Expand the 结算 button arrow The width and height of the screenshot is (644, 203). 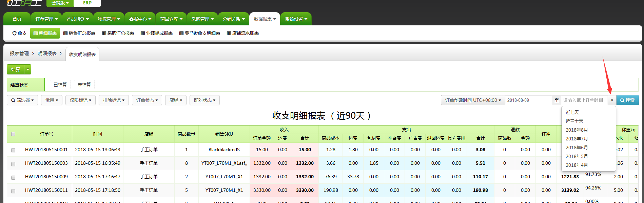(28, 69)
